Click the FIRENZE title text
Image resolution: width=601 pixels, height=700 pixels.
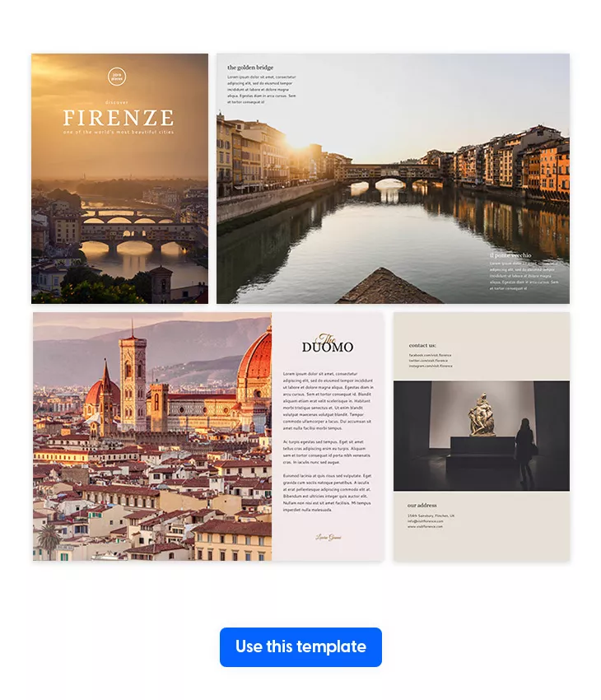pos(119,118)
